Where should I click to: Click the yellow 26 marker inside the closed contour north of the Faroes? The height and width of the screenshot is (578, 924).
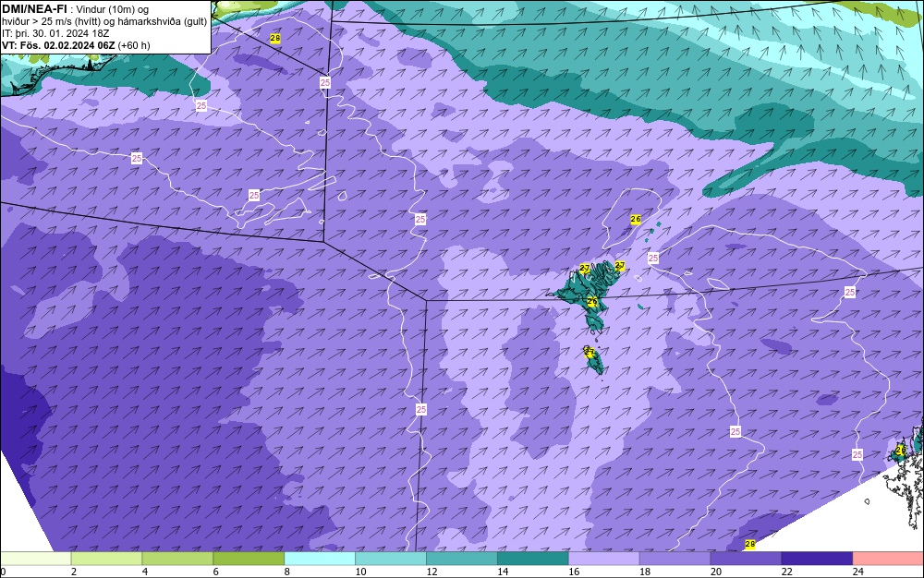636,219
